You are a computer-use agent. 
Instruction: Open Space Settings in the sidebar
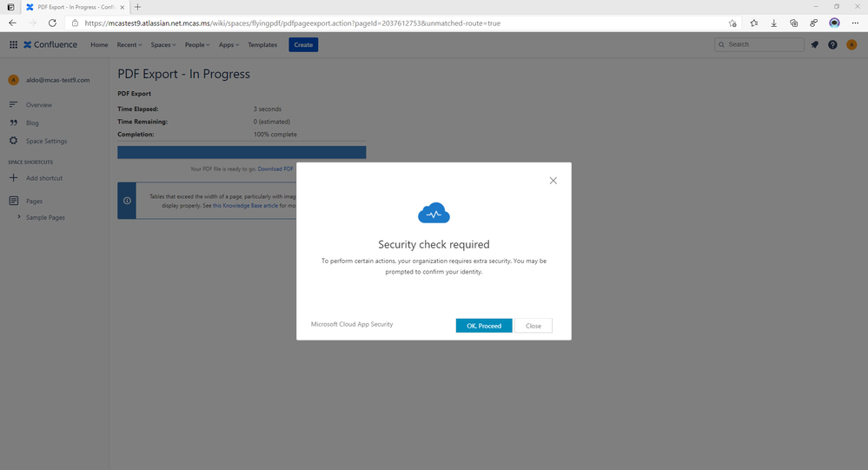click(x=47, y=141)
